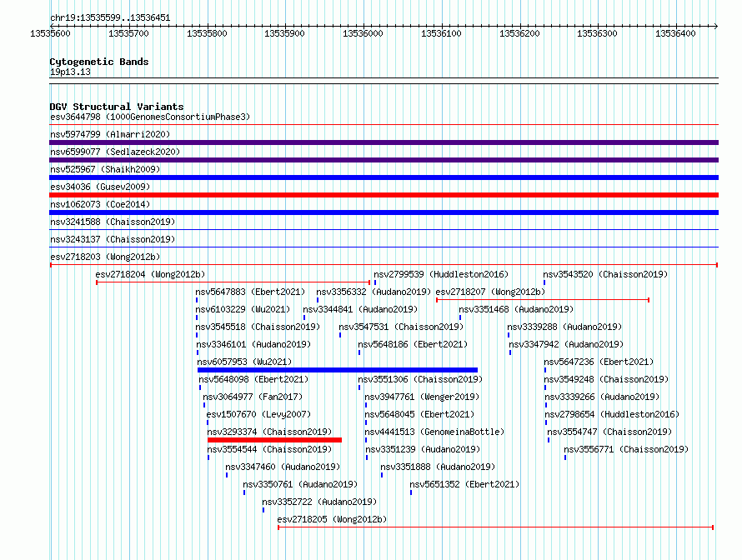Click the esv2718207 Wong2012b label

(x=490, y=292)
